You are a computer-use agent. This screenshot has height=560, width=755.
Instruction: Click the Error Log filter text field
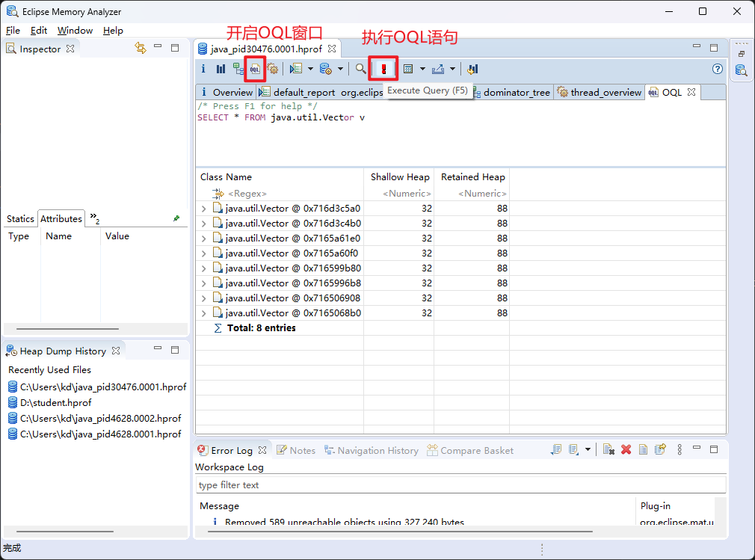coord(460,485)
